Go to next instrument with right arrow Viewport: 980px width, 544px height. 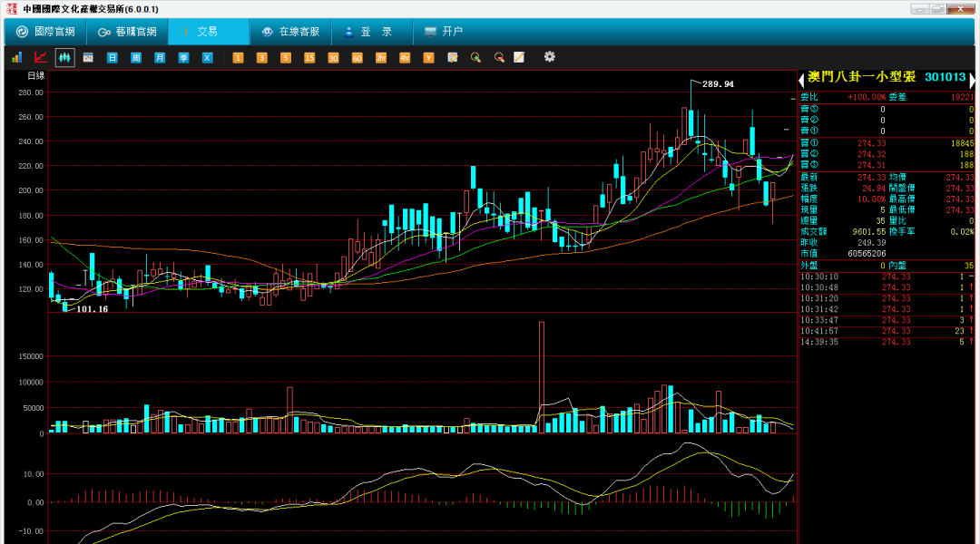tap(972, 80)
